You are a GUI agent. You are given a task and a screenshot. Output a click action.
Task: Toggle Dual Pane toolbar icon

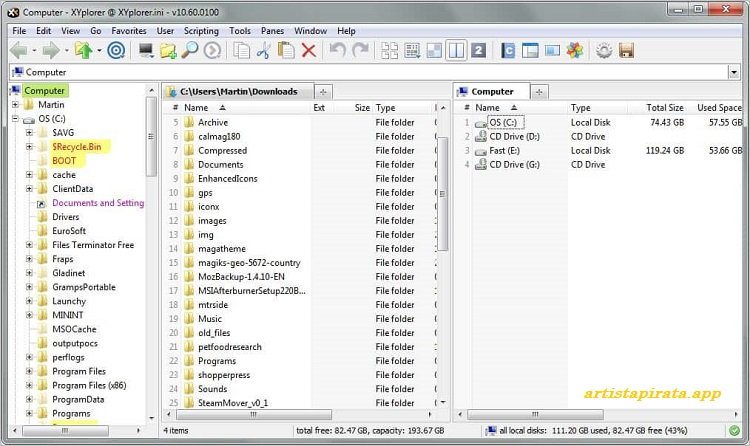click(x=456, y=50)
